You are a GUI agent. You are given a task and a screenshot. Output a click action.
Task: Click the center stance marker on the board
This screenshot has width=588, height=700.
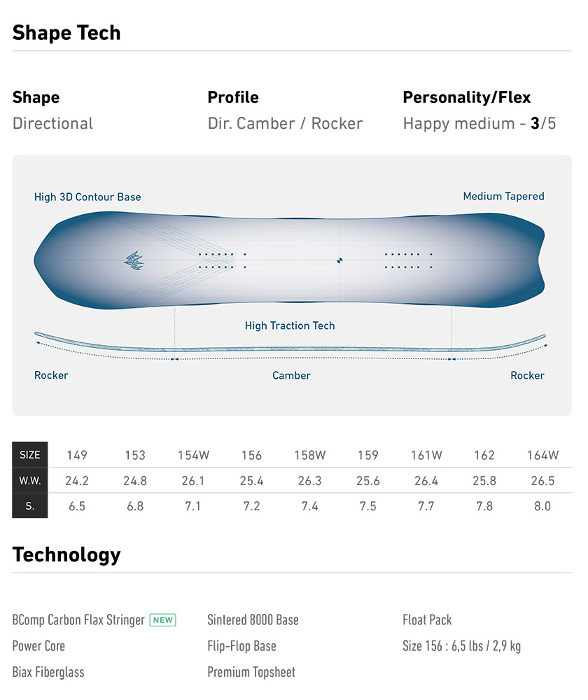click(339, 260)
